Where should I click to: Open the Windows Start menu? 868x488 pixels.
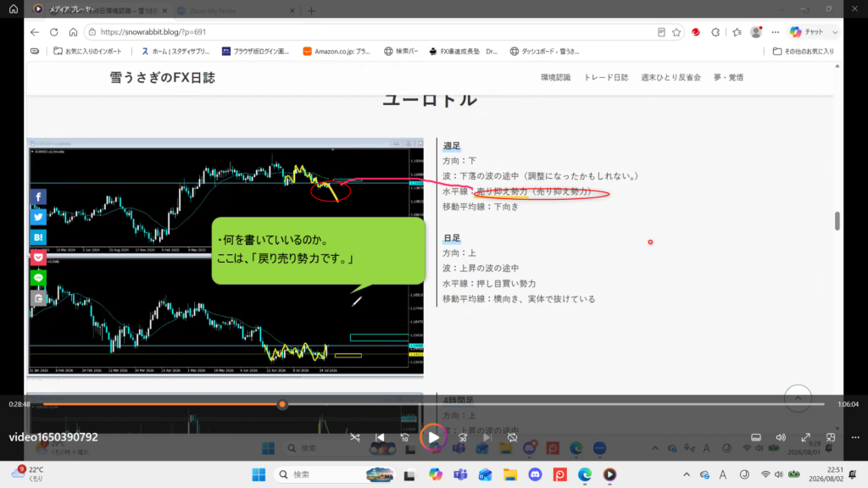coord(259,474)
